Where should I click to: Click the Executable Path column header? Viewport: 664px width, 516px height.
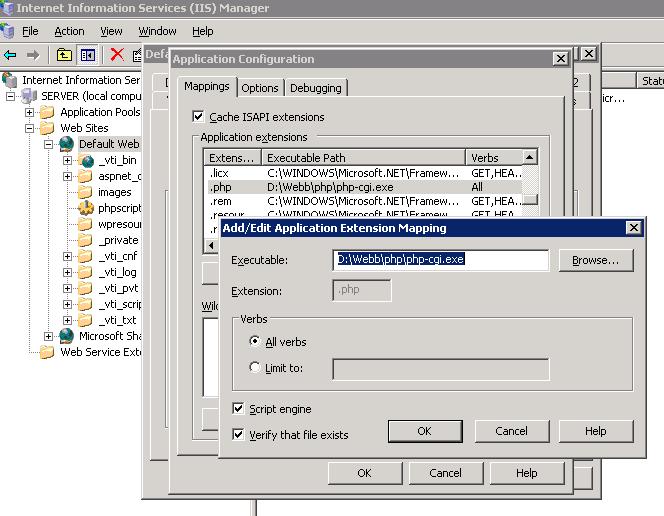(x=364, y=158)
